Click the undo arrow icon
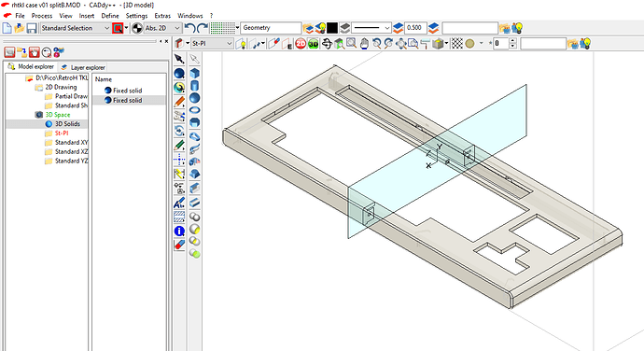 [x=189, y=28]
